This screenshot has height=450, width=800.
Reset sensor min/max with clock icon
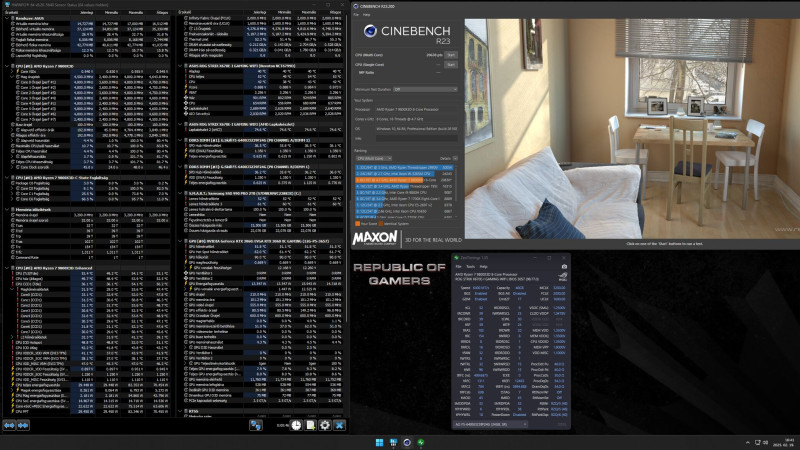click(296, 425)
